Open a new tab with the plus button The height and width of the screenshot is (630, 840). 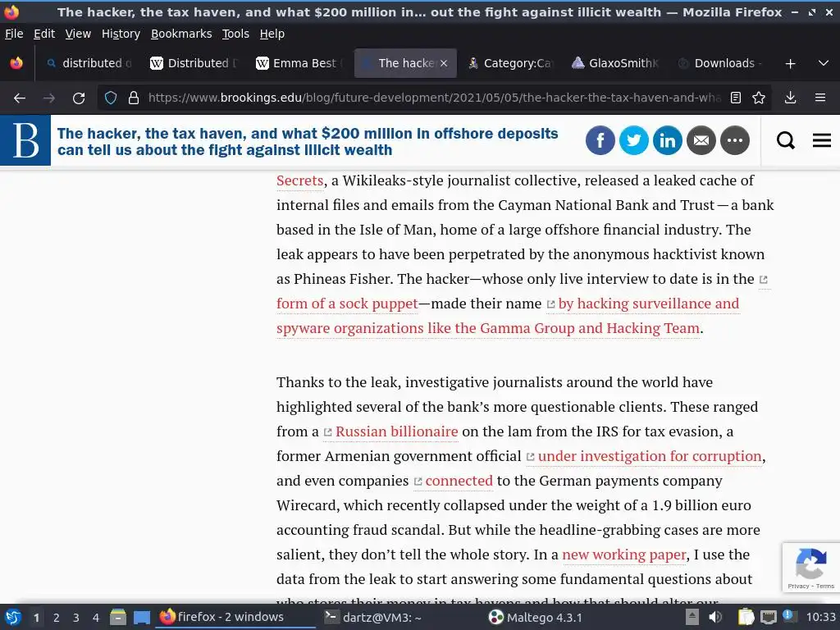click(790, 64)
